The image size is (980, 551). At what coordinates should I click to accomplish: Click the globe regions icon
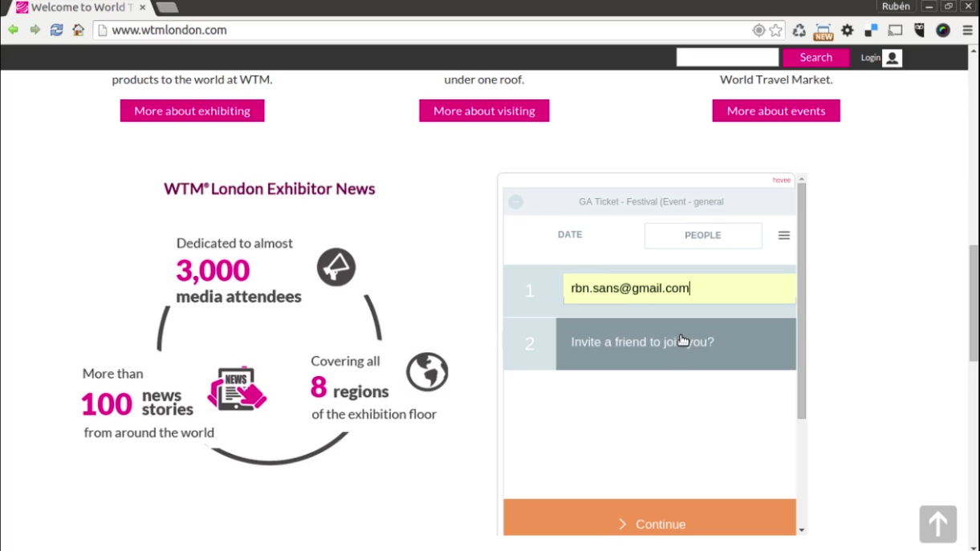coord(427,371)
